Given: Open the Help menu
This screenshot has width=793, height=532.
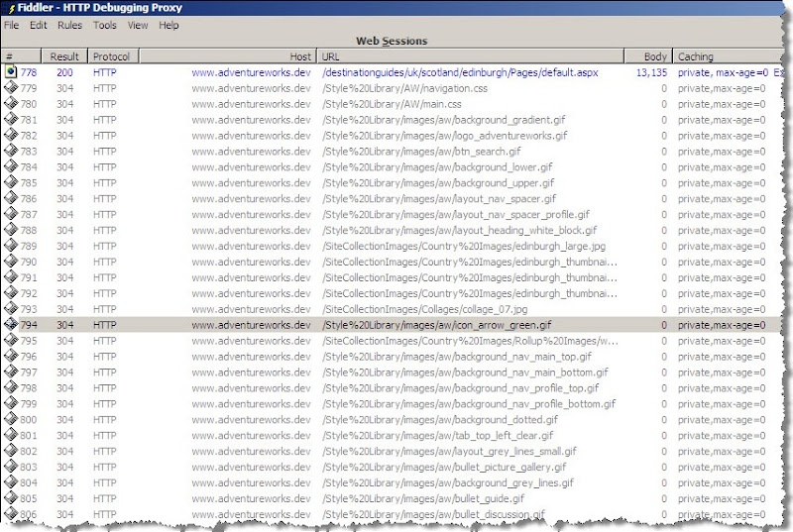Looking at the screenshot, I should coord(169,25).
